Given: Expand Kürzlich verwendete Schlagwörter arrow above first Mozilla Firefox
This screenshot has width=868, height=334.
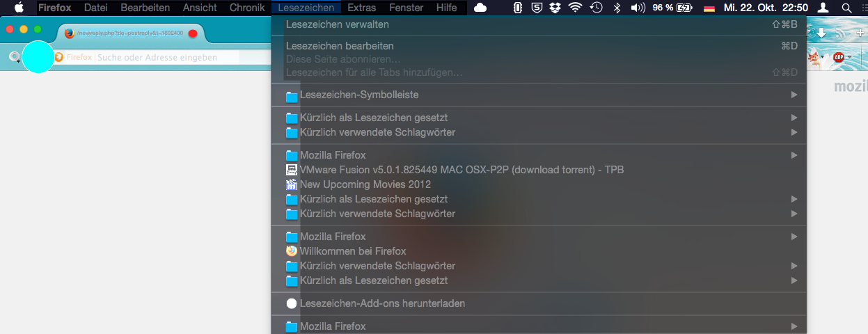Looking at the screenshot, I should (794, 132).
